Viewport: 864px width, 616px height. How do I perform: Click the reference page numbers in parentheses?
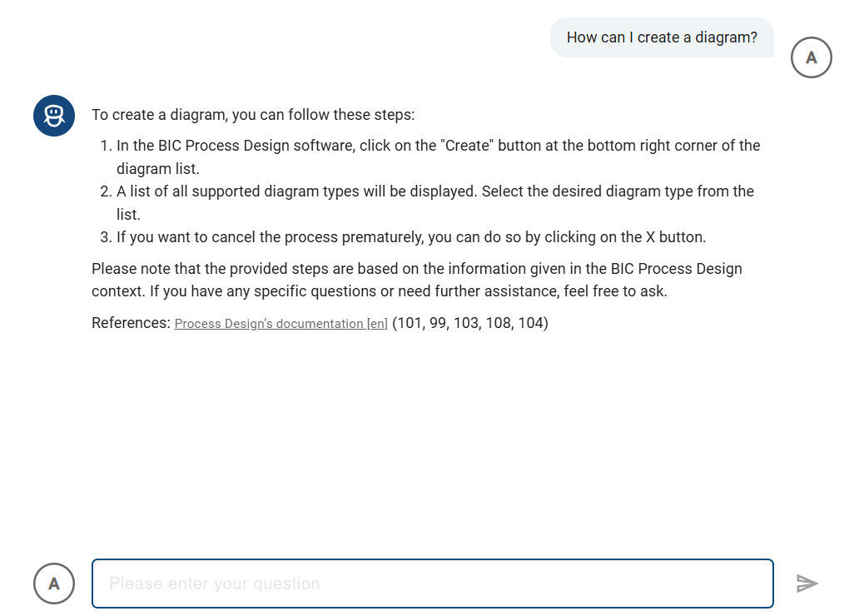click(471, 323)
